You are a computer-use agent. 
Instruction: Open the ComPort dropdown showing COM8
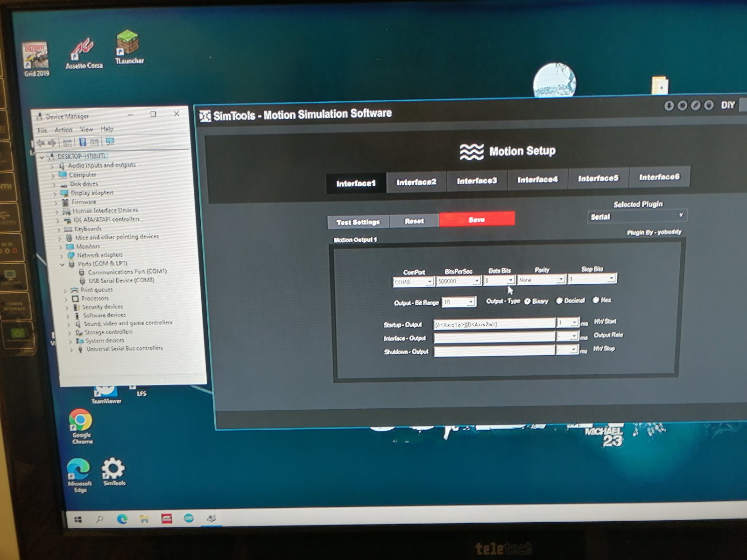tap(413, 282)
